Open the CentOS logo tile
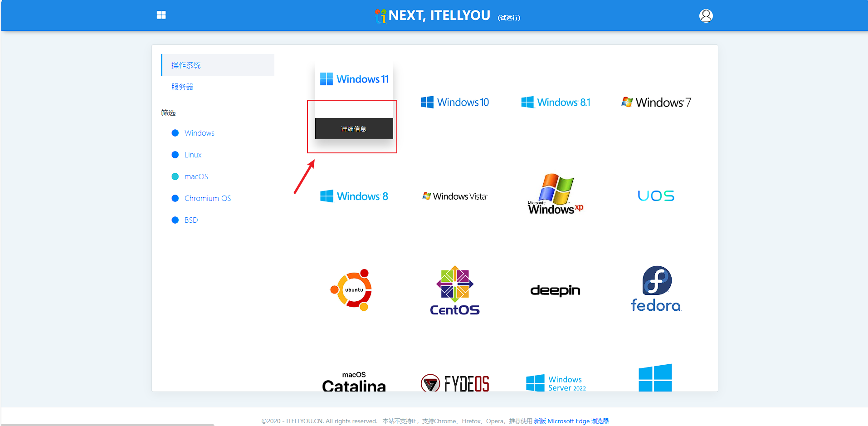Viewport: 868px width, 426px height. pyautogui.click(x=455, y=290)
